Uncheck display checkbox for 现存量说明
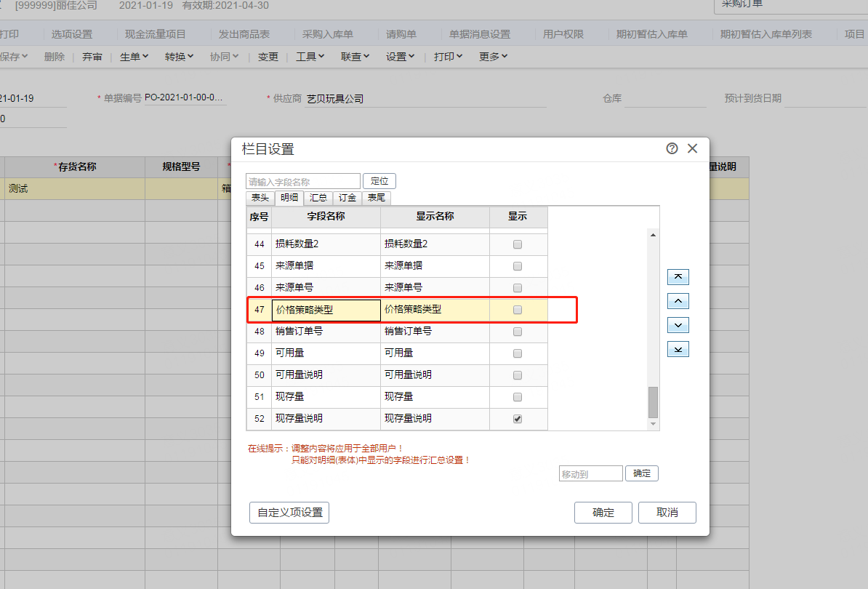This screenshot has width=868, height=589. click(x=518, y=419)
